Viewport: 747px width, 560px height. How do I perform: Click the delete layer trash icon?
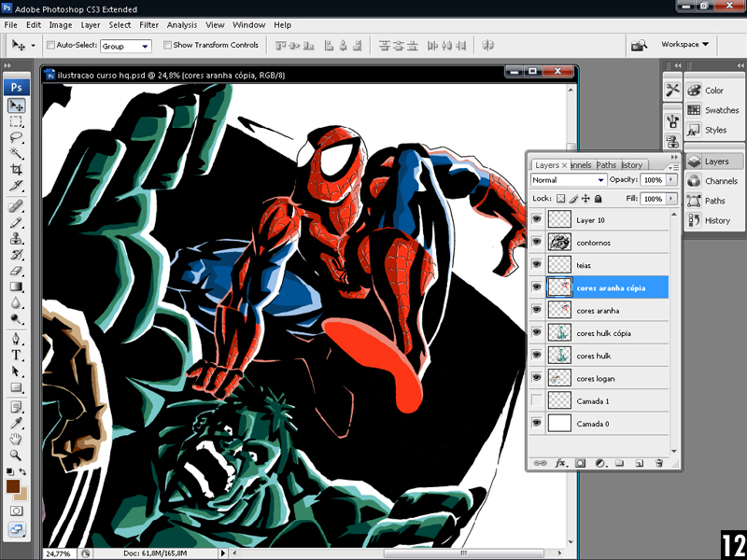coord(658,462)
